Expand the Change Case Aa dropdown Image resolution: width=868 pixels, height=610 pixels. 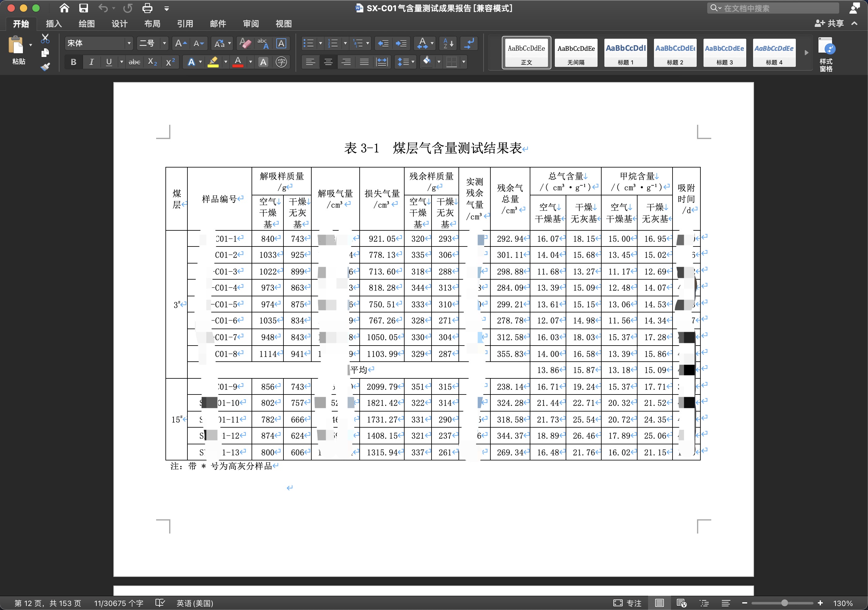pyautogui.click(x=229, y=43)
